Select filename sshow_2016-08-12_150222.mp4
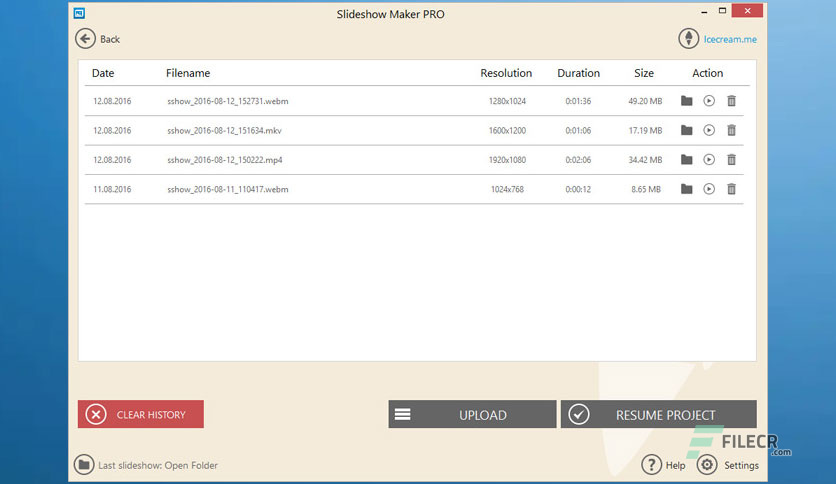Image resolution: width=836 pixels, height=484 pixels. click(225, 159)
